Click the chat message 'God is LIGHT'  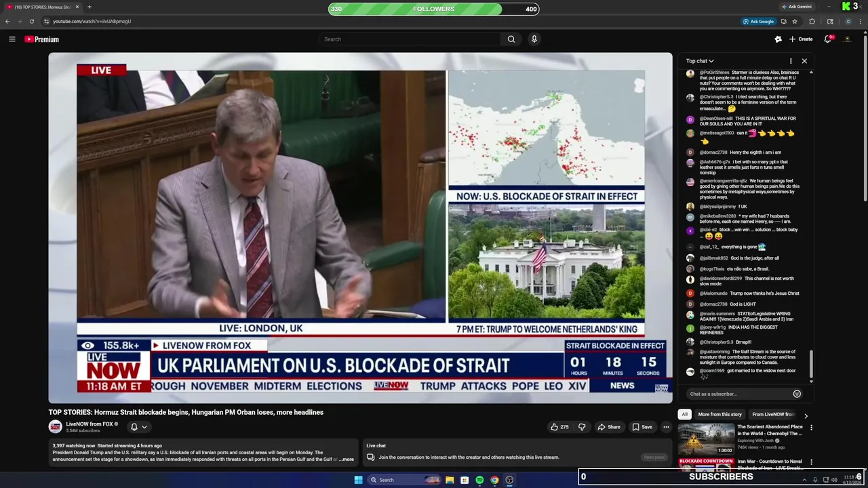[x=743, y=304]
